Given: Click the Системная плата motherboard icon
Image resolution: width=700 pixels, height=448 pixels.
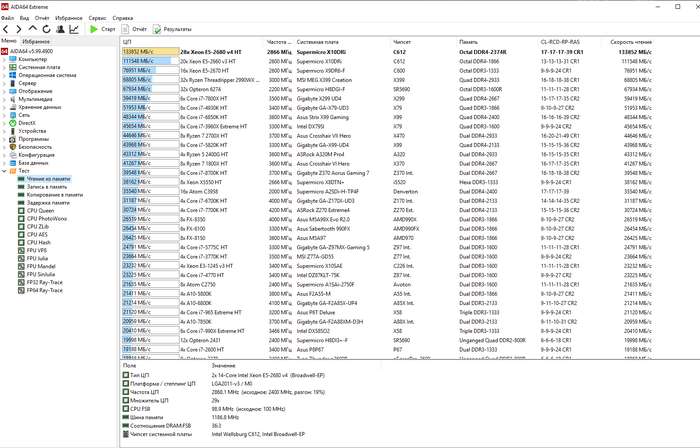Looking at the screenshot, I should coord(12,67).
